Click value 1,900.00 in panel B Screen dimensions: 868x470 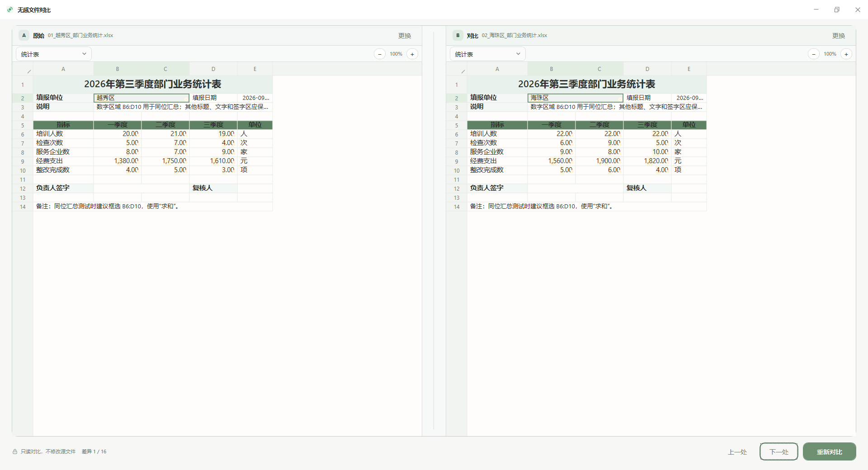point(599,161)
